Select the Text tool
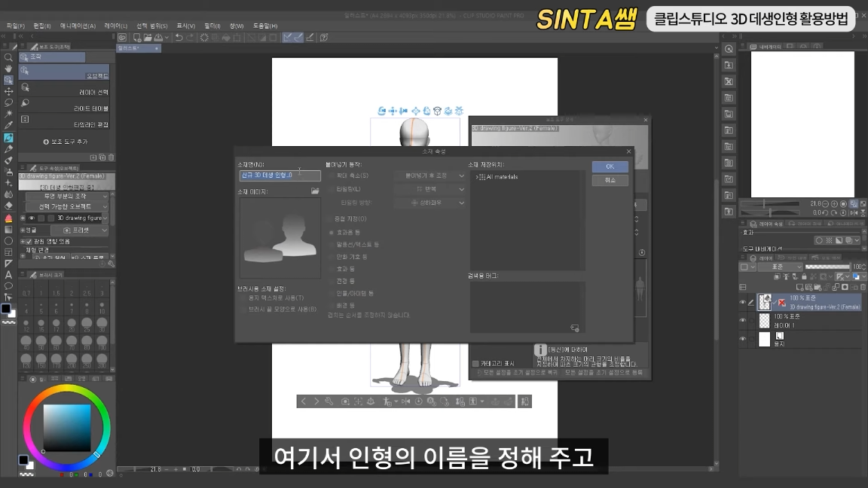Image resolution: width=868 pixels, height=488 pixels. pos(8,275)
